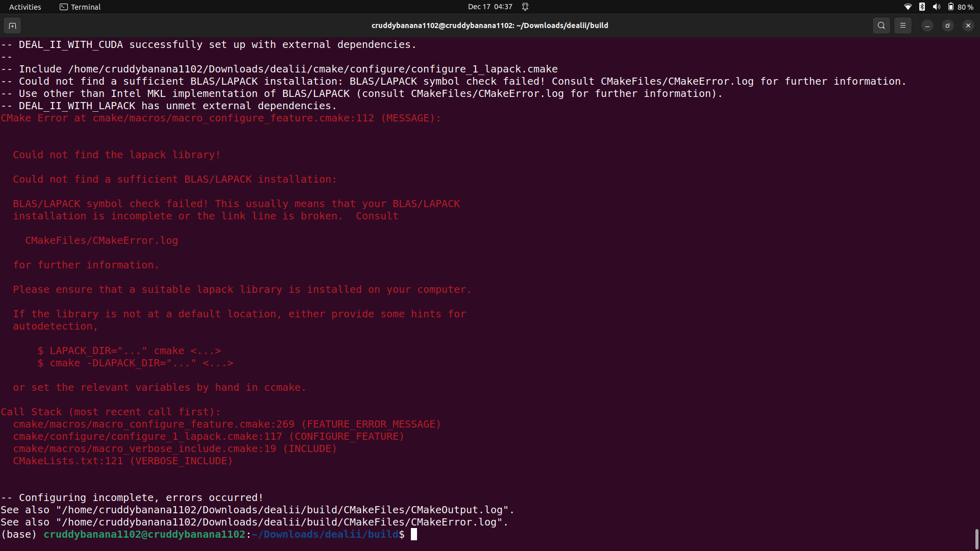Click the CMakeOutput.log path line
This screenshot has height=551, width=980.
pyautogui.click(x=258, y=510)
